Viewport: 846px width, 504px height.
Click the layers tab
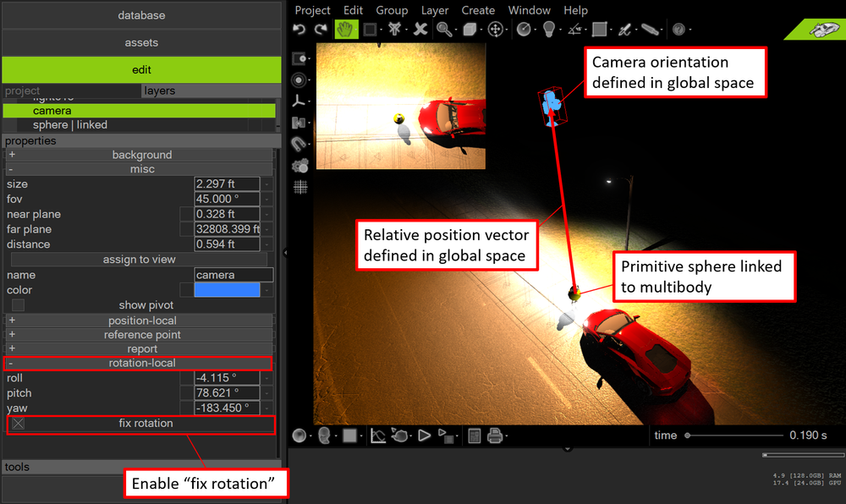[211, 90]
